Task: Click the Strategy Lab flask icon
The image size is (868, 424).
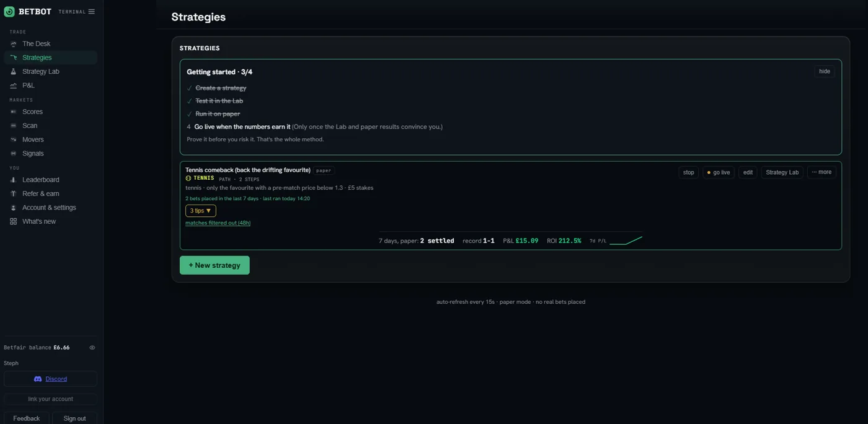Action: [13, 71]
